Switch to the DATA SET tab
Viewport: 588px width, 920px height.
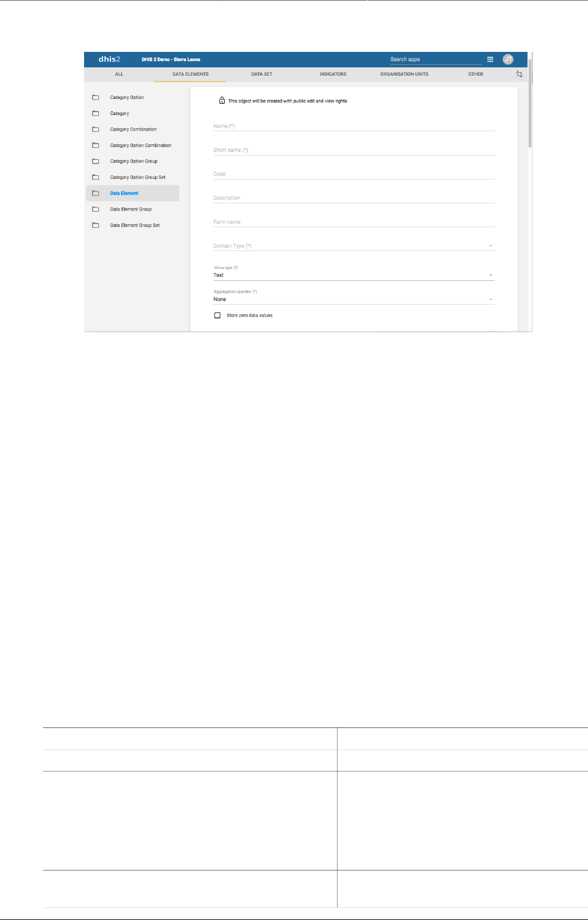[262, 75]
